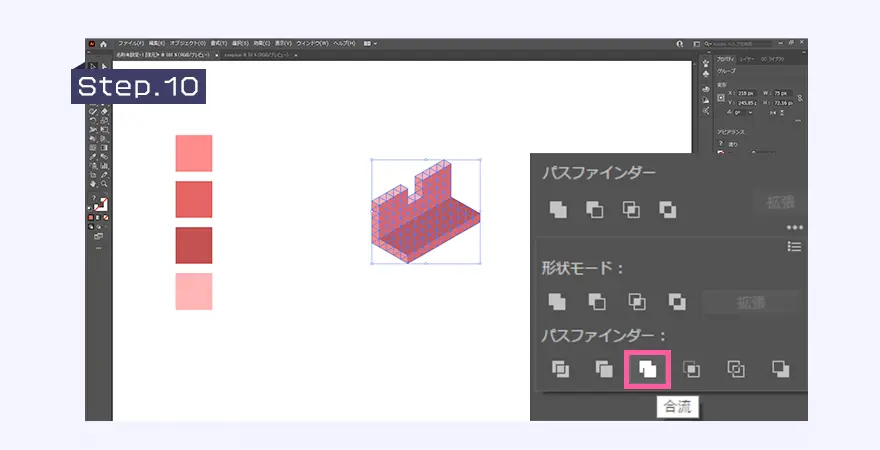Image resolution: width=880 pixels, height=450 pixels.
Task: Open the Pathfinder panel flyout menu
Action: [794, 246]
